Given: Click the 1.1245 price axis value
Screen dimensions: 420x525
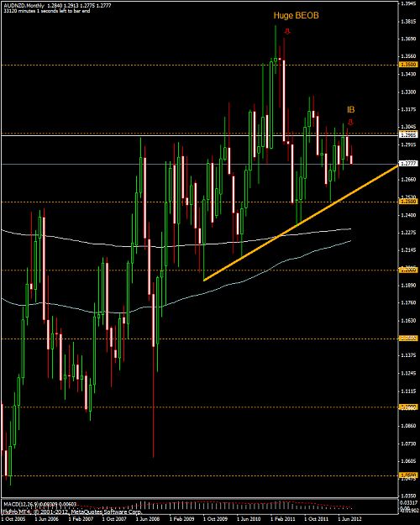Looking at the screenshot, I should click(x=408, y=373).
